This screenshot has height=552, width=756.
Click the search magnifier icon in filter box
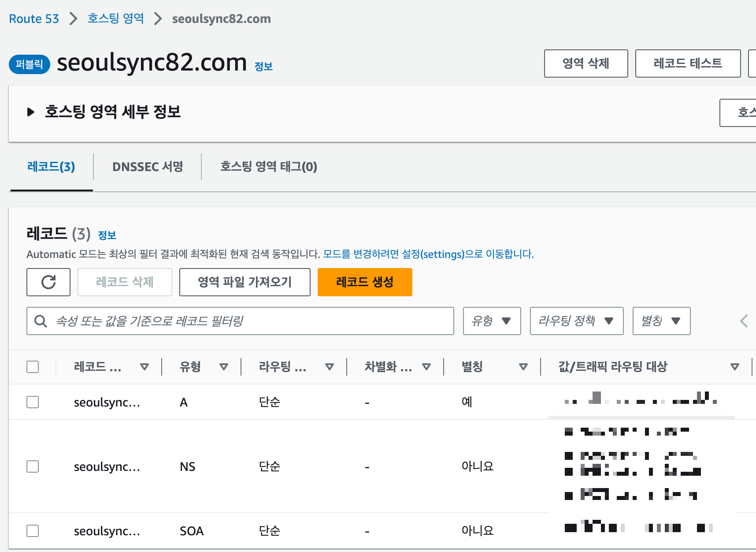click(x=41, y=321)
